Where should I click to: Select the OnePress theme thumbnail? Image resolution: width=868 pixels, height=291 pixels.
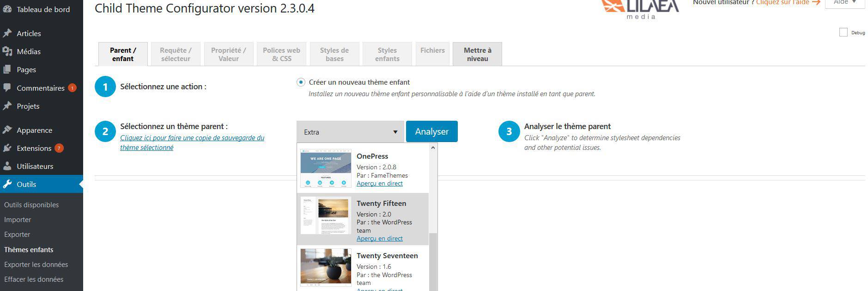pyautogui.click(x=326, y=168)
